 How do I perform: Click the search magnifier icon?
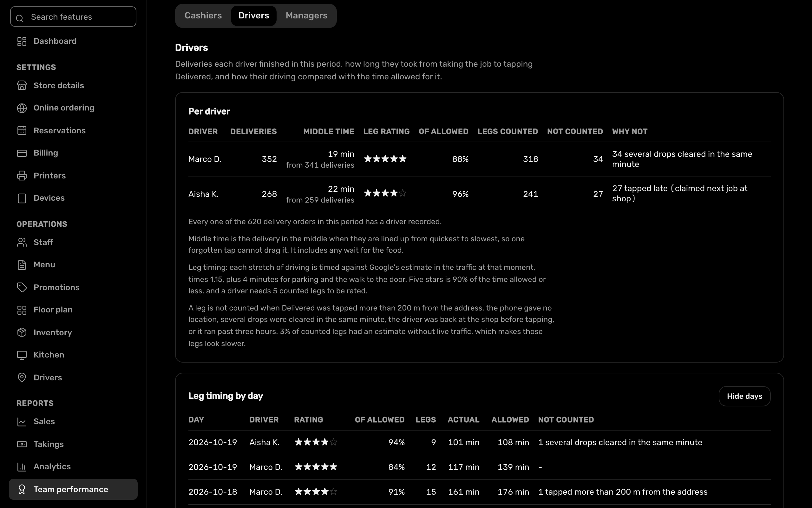(x=20, y=18)
